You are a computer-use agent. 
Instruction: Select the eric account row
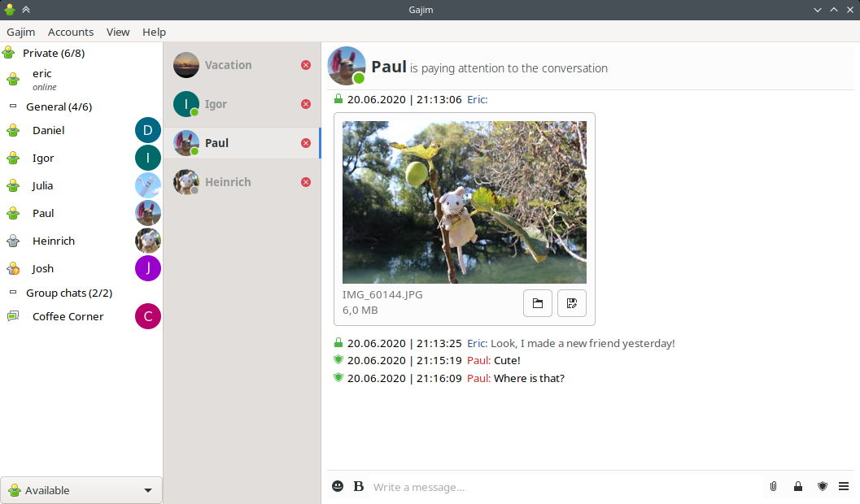[x=81, y=80]
